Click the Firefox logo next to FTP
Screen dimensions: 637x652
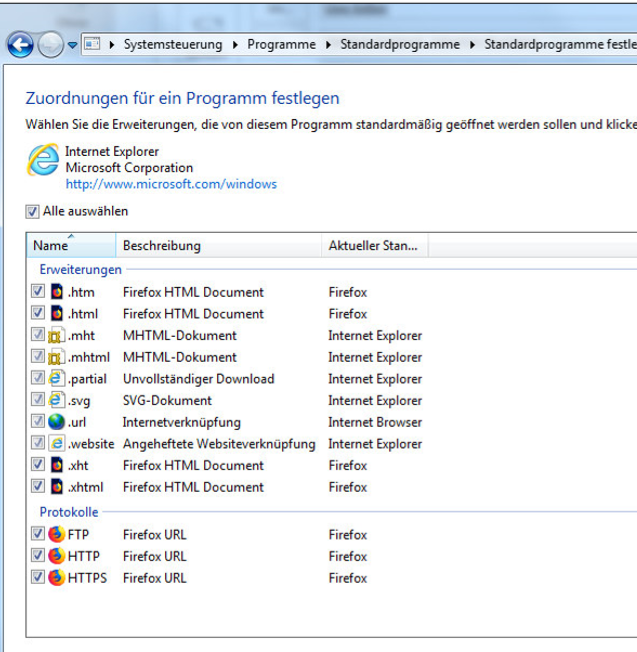click(x=57, y=534)
